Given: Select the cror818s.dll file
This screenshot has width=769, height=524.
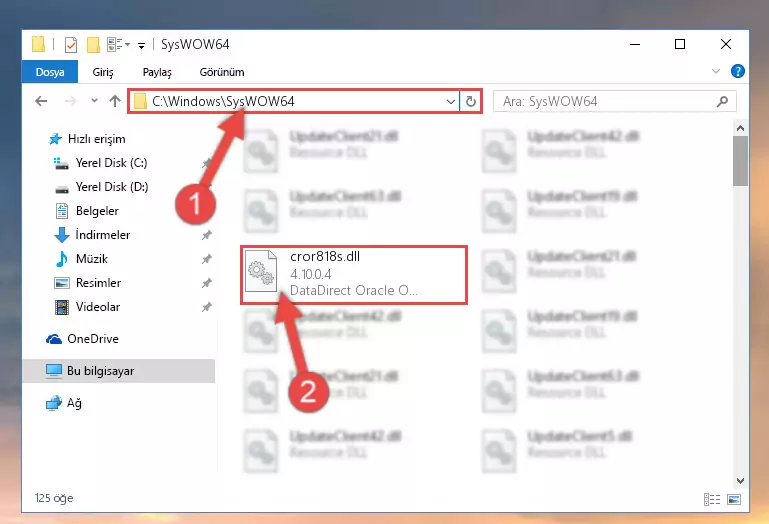Looking at the screenshot, I should coord(353,274).
